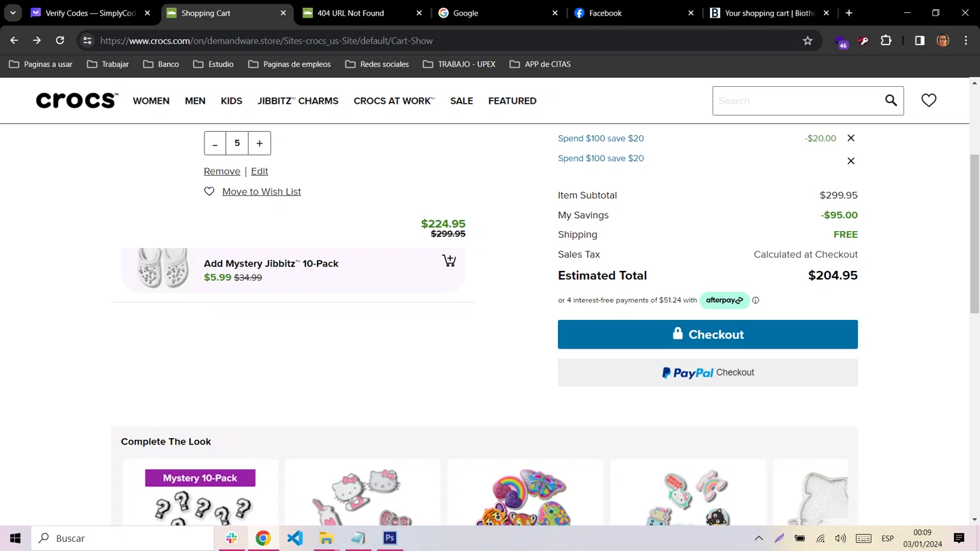
Task: Open the Banco bookmark folder
Action: tap(161, 64)
